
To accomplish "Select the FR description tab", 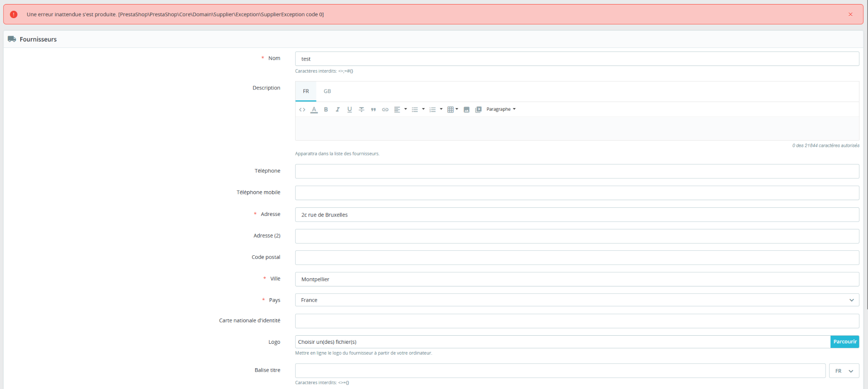I will point(306,91).
